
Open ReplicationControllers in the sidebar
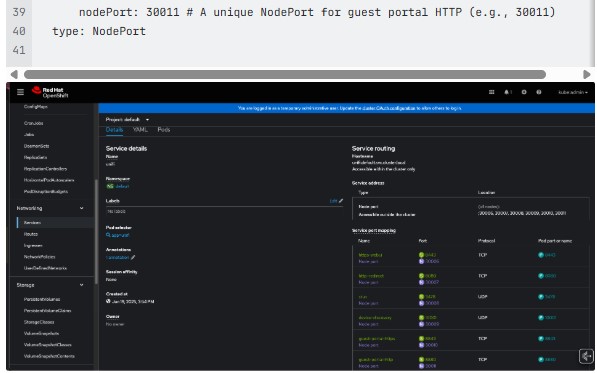point(45,169)
